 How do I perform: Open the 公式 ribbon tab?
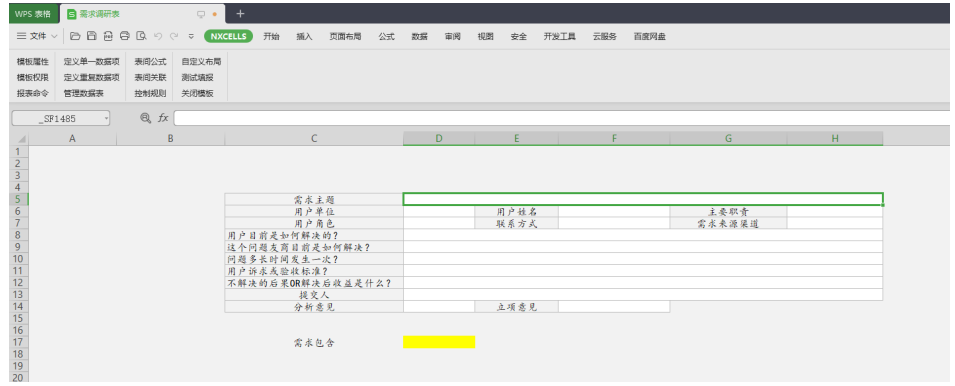click(x=387, y=37)
